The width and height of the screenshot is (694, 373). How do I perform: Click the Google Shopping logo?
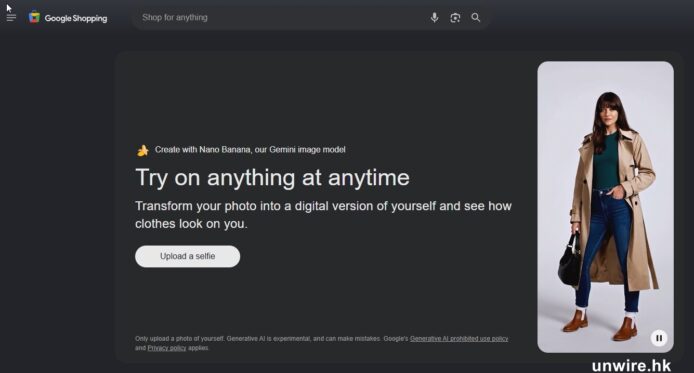point(68,18)
